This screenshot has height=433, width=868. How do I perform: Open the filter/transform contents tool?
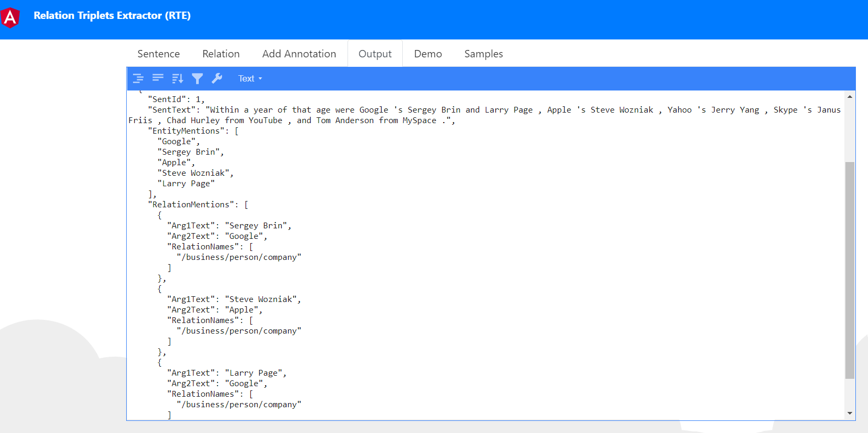[x=197, y=78]
